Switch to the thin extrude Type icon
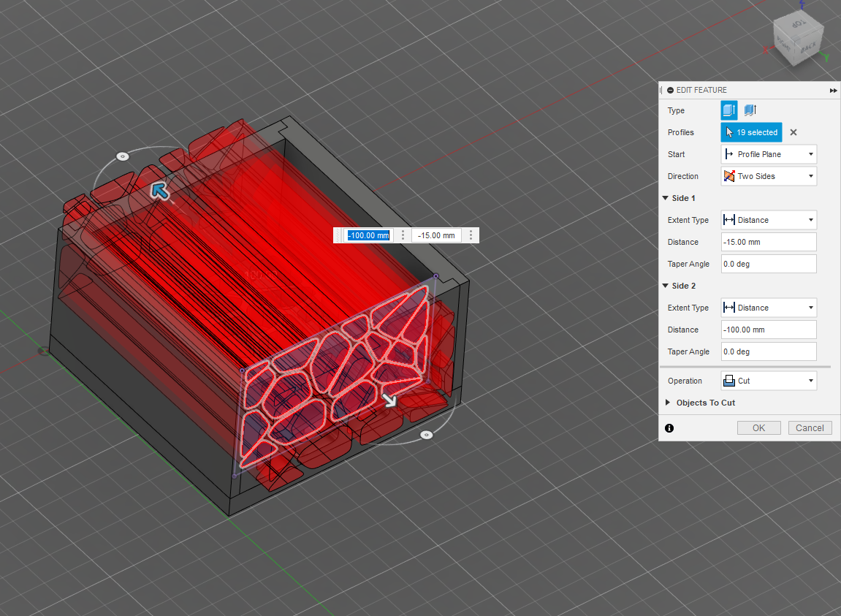This screenshot has height=616, width=841. [750, 110]
